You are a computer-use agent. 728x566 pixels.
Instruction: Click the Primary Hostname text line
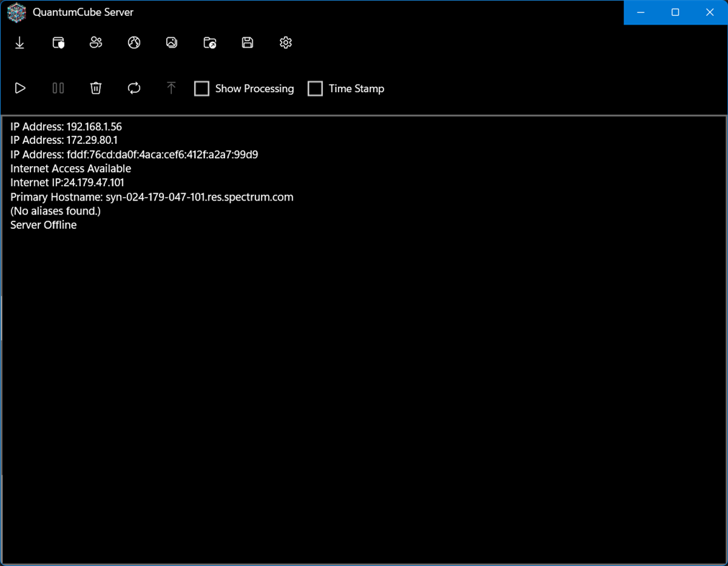pyautogui.click(x=151, y=196)
